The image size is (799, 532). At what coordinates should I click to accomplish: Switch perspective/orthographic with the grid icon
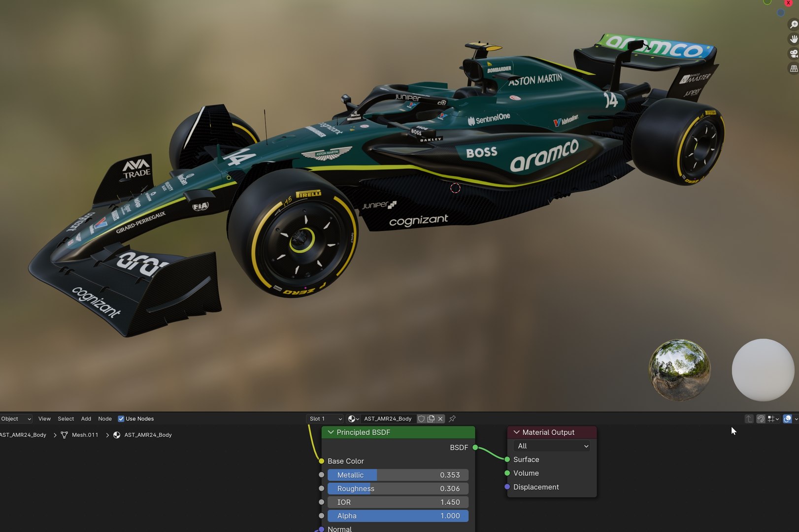click(794, 68)
